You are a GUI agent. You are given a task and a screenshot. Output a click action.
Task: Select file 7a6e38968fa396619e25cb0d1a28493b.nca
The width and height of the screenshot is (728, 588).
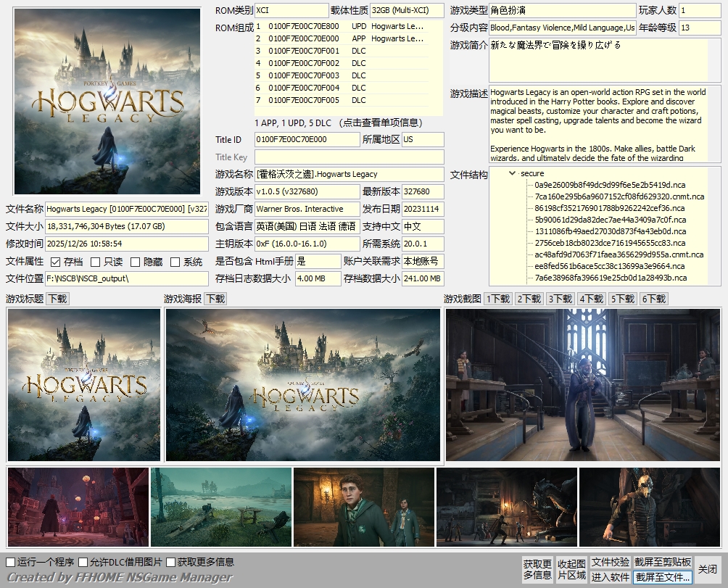(611, 278)
